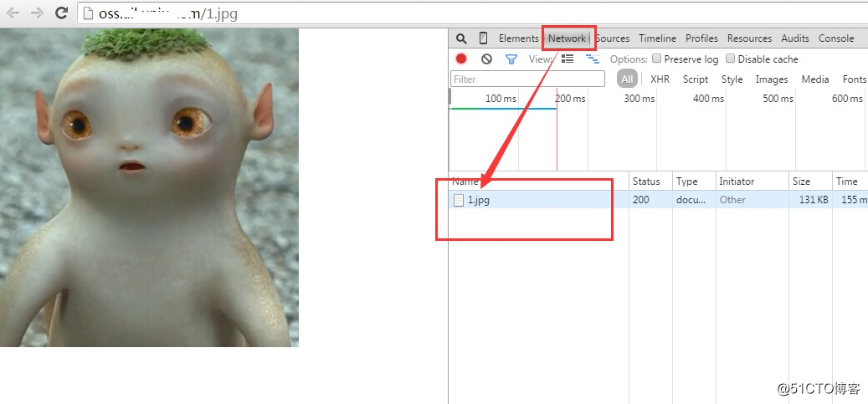The image size is (868, 404).
Task: Filter requests by XHR
Action: [660, 79]
